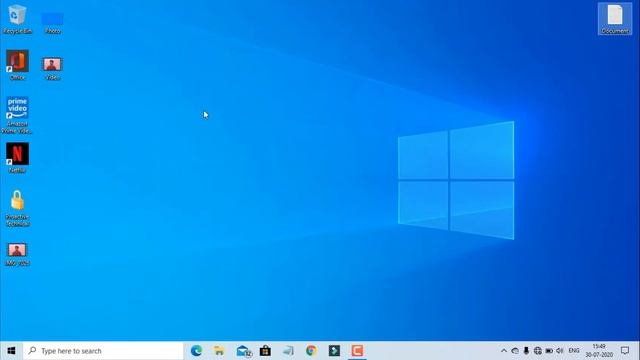Open the grey pinned app icon in taskbar

(288, 351)
